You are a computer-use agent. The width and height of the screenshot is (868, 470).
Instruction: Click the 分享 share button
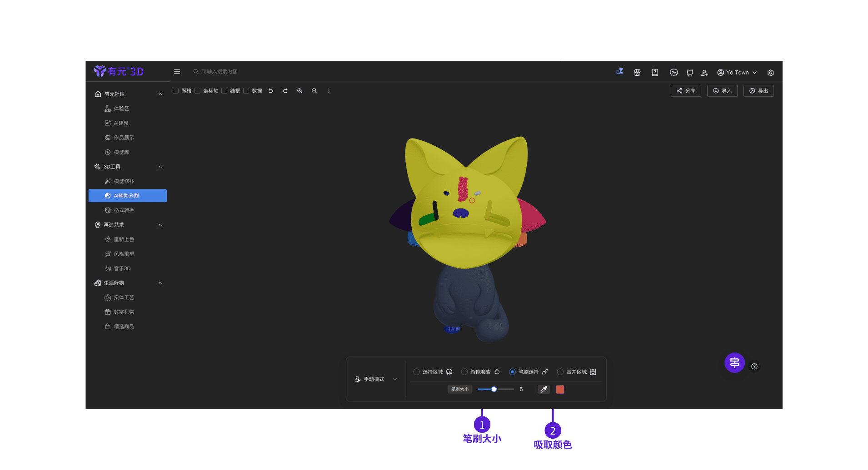[x=686, y=91]
